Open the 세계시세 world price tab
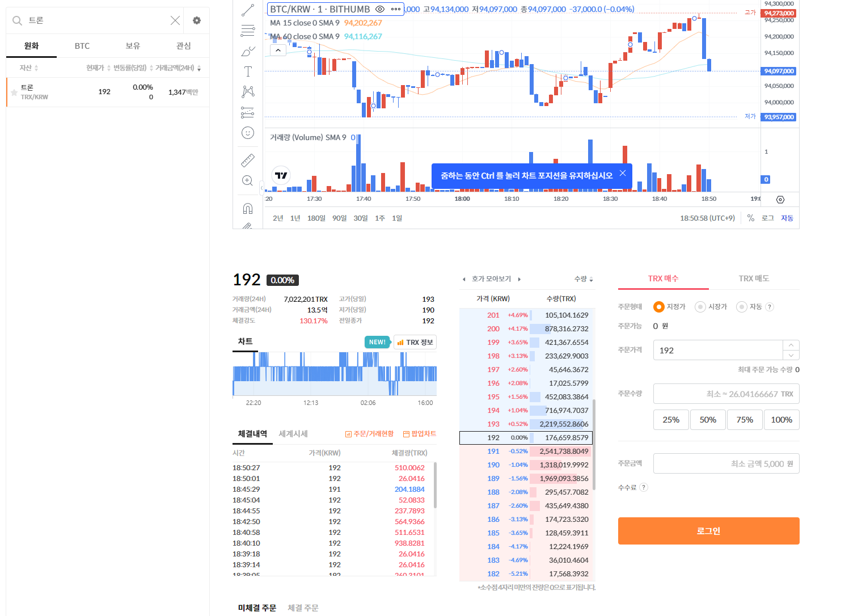This screenshot has height=616, width=845. pyautogui.click(x=293, y=434)
